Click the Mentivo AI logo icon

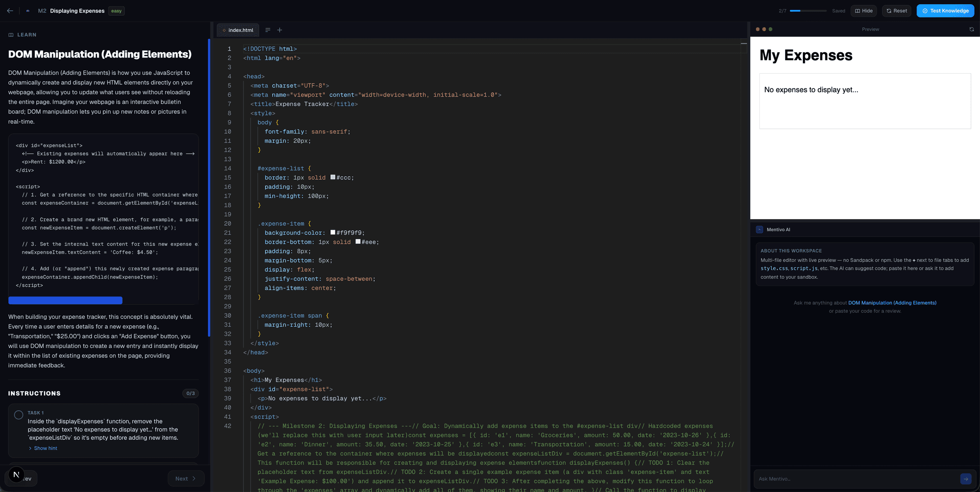coord(759,230)
